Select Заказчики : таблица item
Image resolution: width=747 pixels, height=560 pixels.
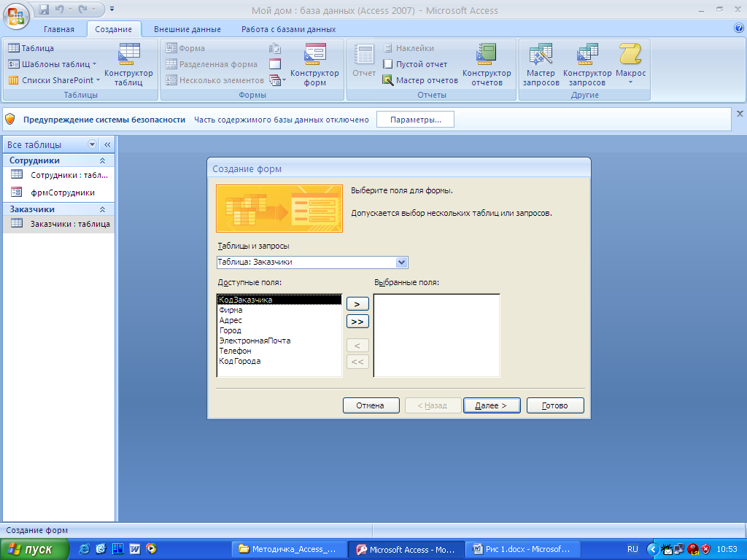pos(59,223)
